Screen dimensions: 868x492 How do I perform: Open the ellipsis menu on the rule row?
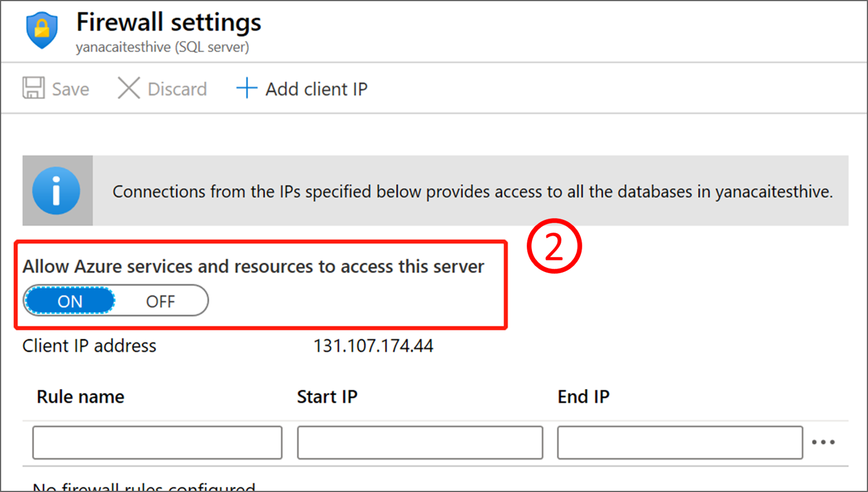(823, 442)
